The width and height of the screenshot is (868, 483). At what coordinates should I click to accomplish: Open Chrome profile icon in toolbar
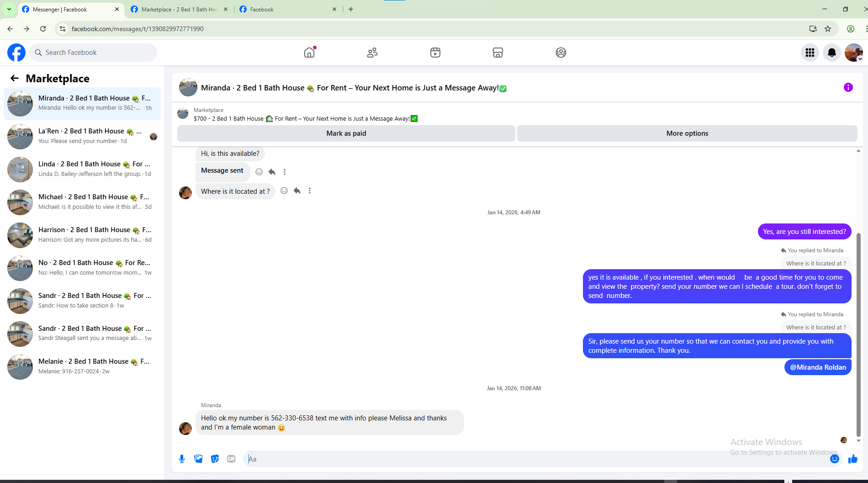[x=851, y=29]
